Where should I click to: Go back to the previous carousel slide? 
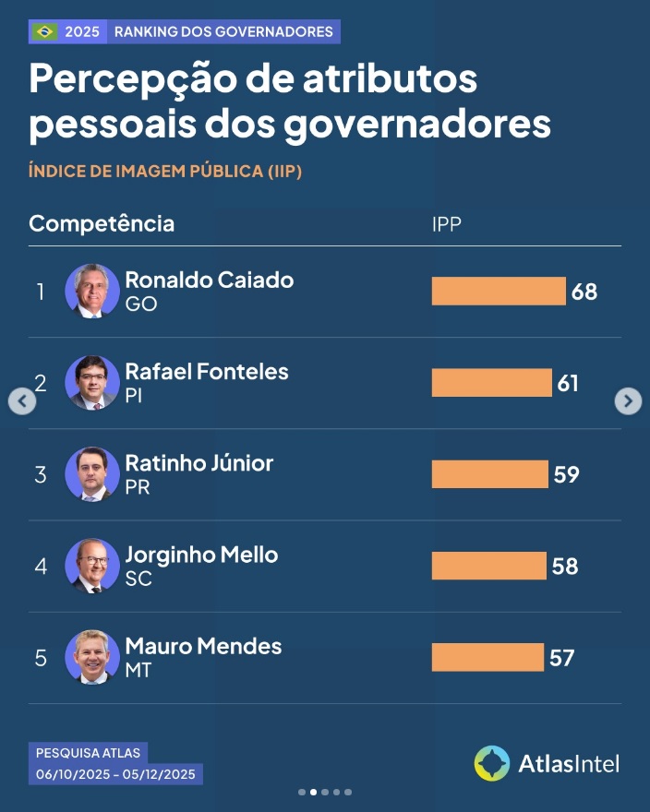(x=22, y=400)
